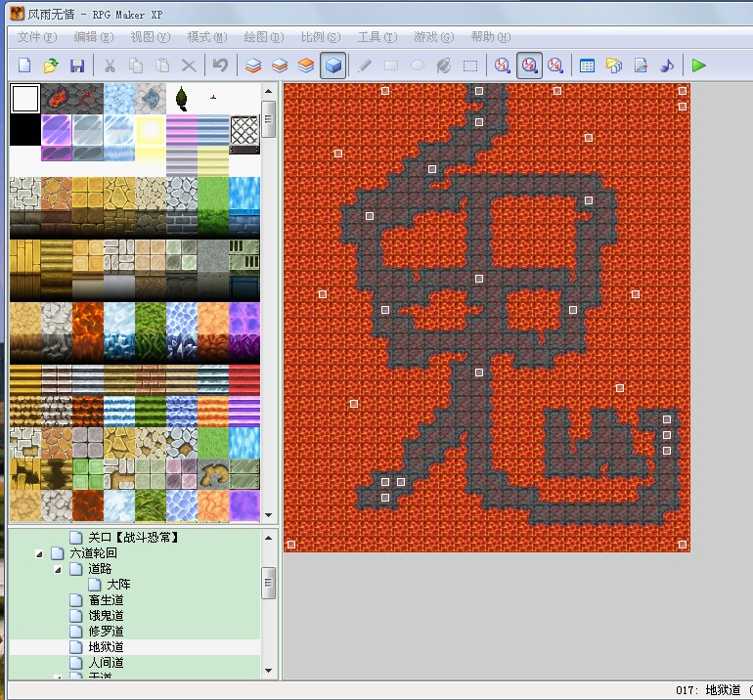Select the Layer 1 editing mode icon
Viewport: 753px width, 700px height.
pos(253,66)
